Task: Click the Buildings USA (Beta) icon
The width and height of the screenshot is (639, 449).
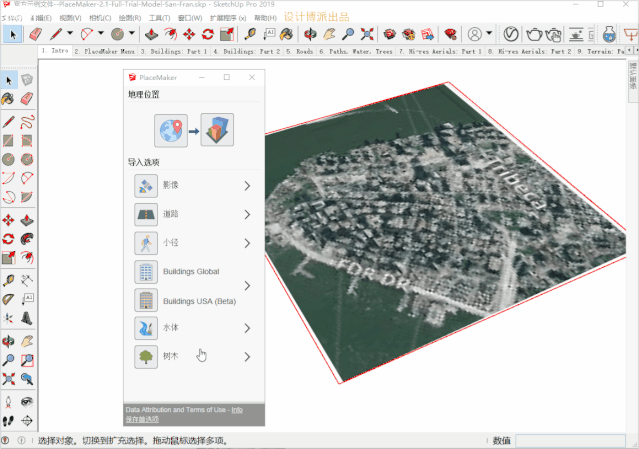Action: click(146, 300)
